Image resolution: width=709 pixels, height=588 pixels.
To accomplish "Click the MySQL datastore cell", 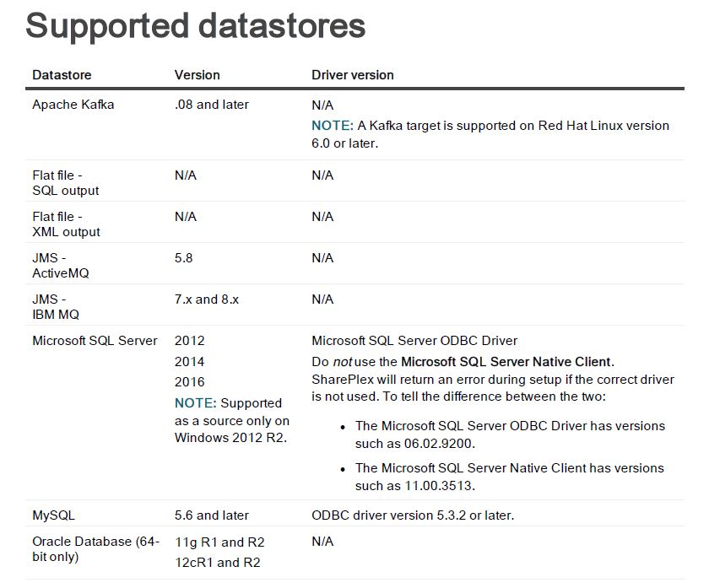I will 53,515.
